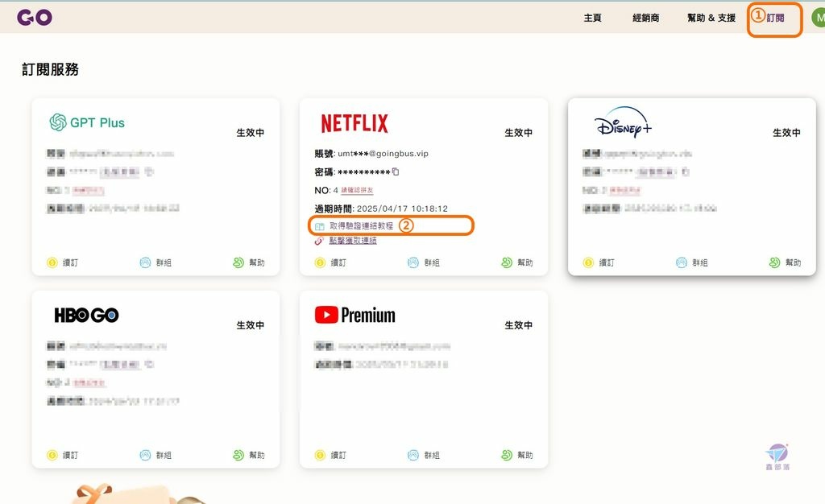Open 幫助 & 支援 in the top menu
Screen dimensions: 825x504
(711, 18)
